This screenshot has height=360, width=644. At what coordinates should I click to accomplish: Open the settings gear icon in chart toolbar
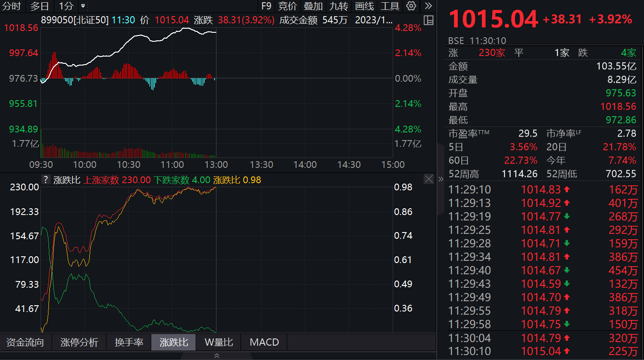click(411, 6)
